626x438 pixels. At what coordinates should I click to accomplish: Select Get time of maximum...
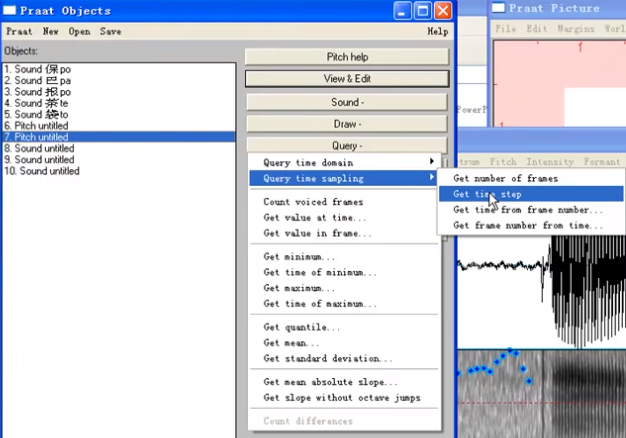click(x=345, y=303)
